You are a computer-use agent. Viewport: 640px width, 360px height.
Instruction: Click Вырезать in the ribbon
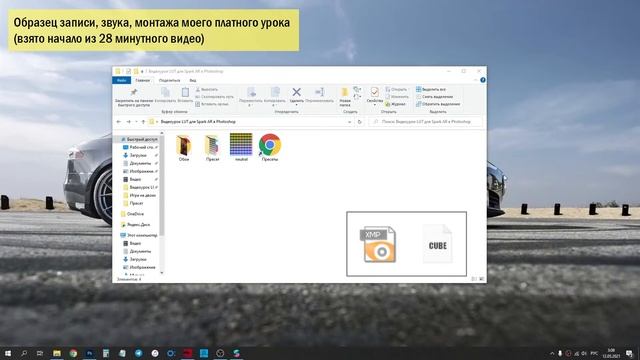[207, 89]
